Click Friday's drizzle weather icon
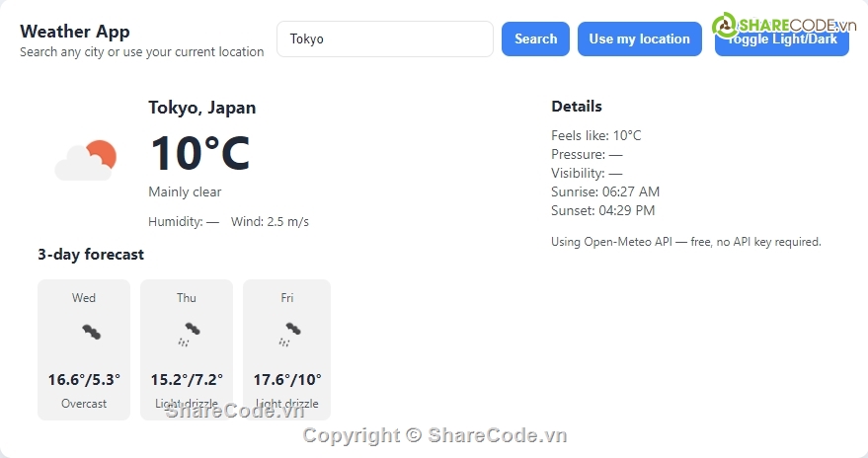Screen dimensions: 868x458 coord(288,333)
